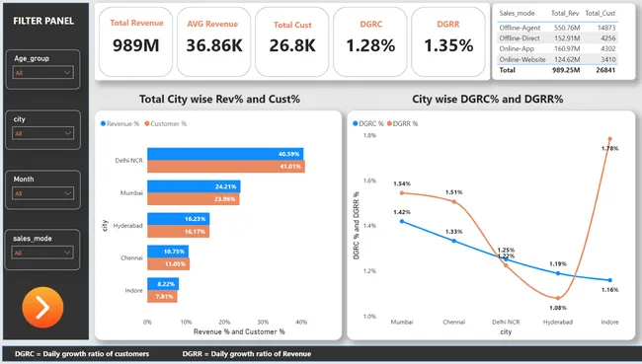Open the sales_mode filter dropdown
This screenshot has height=364, width=642.
[43, 253]
